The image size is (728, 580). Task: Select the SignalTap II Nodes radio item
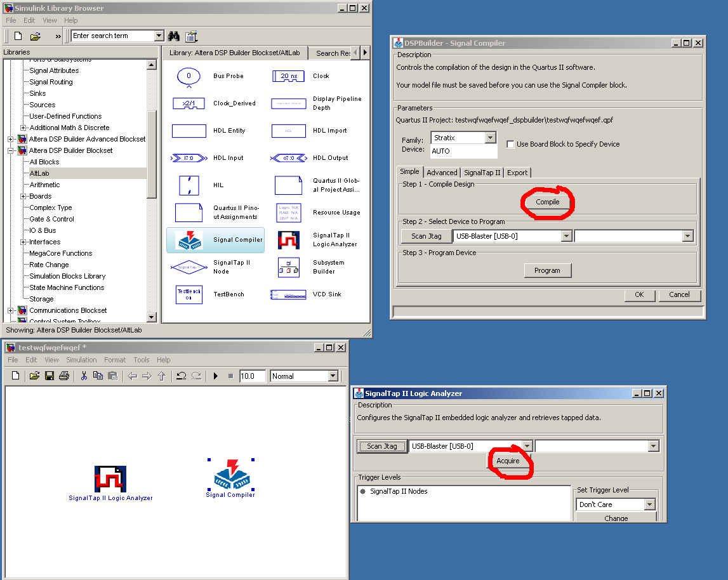[x=362, y=491]
